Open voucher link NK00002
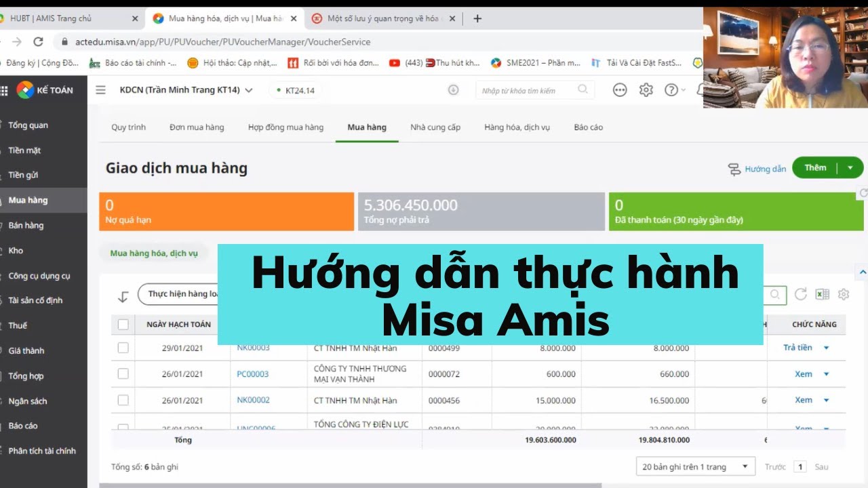868x488 pixels. click(x=253, y=400)
